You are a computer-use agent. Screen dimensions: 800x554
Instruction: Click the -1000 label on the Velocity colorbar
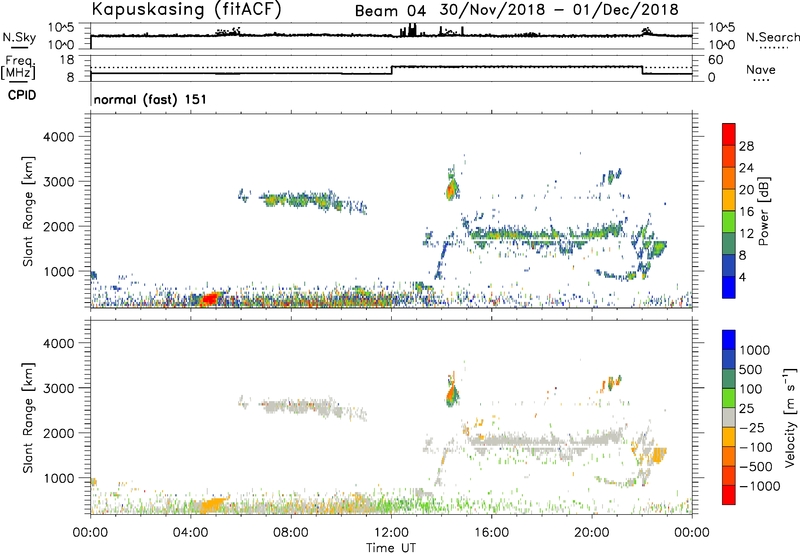click(x=759, y=486)
